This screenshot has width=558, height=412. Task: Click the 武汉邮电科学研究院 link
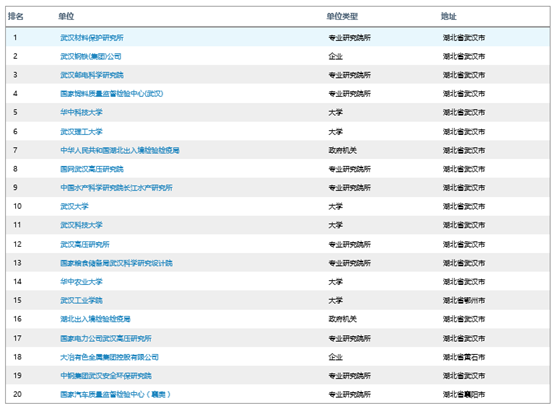pyautogui.click(x=92, y=75)
